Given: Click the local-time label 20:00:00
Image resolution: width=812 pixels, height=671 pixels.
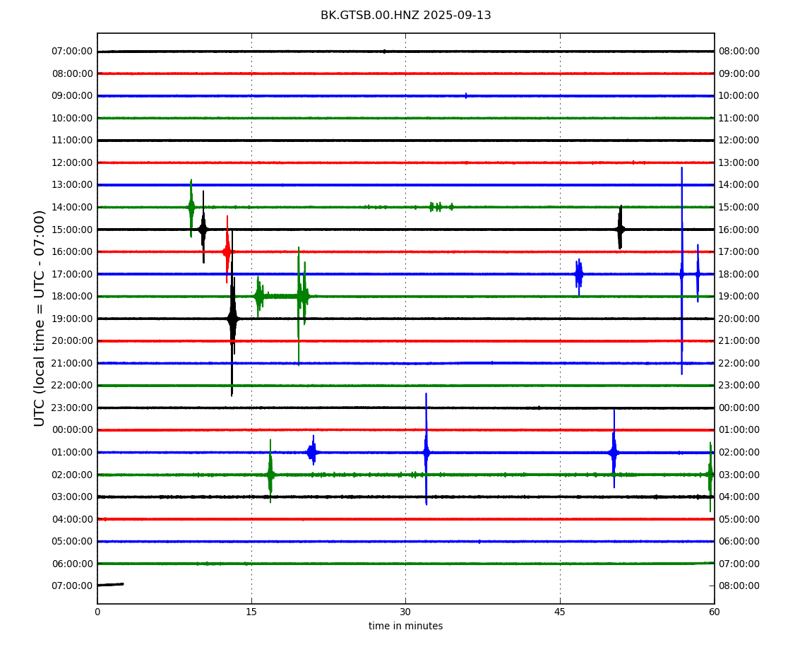Looking at the screenshot, I should pos(739,319).
